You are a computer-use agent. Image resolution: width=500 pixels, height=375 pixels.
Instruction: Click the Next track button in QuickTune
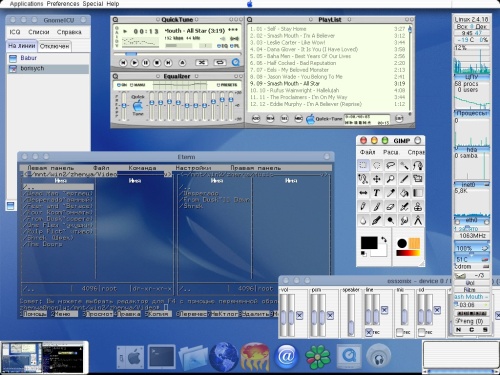click(168, 62)
